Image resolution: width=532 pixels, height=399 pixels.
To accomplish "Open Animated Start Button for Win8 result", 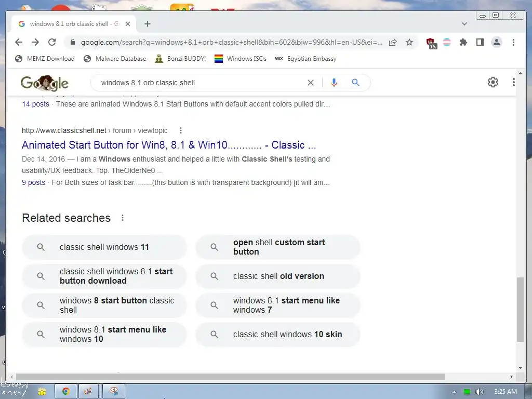I will [169, 145].
